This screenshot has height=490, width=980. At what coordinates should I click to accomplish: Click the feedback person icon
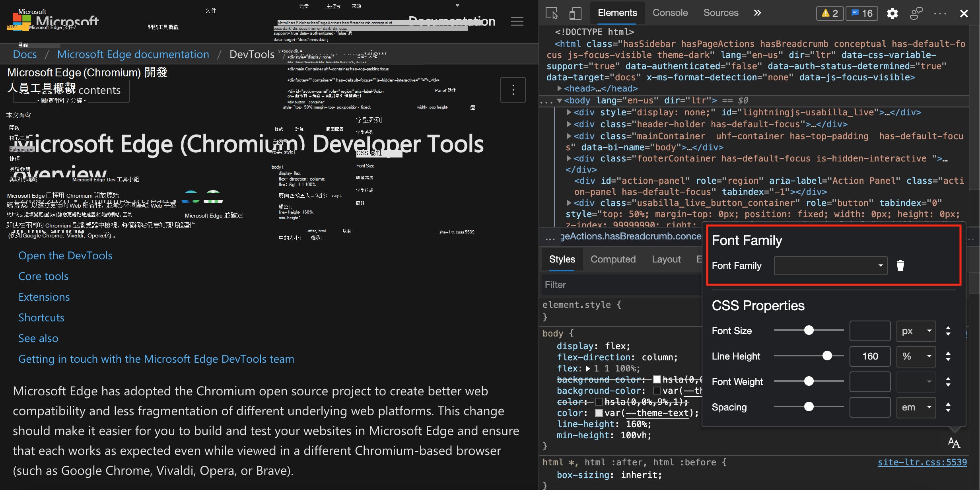click(x=916, y=14)
